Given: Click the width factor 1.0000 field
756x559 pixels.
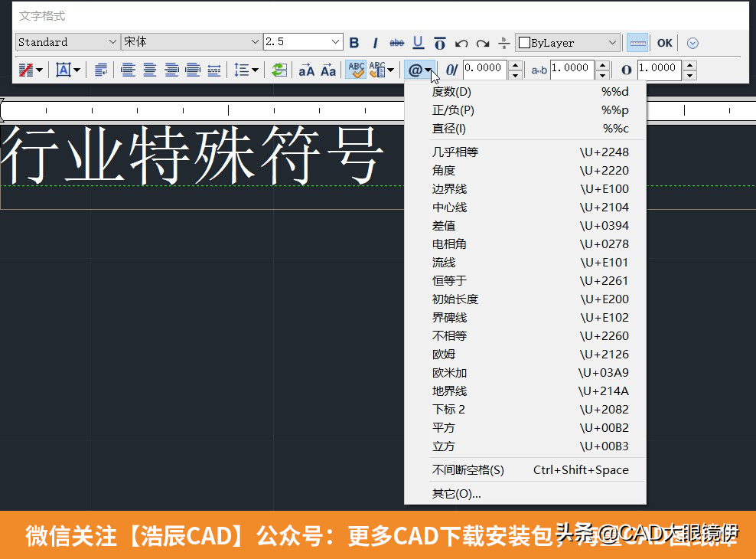Looking at the screenshot, I should [659, 68].
